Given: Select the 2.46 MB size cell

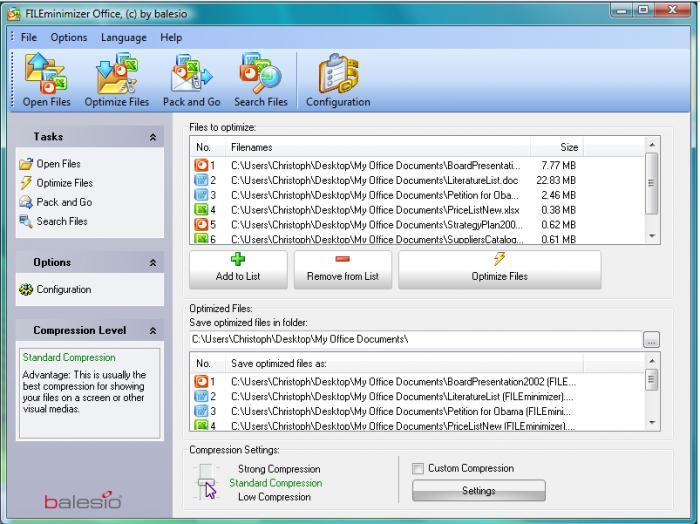Looking at the screenshot, I should (558, 195).
